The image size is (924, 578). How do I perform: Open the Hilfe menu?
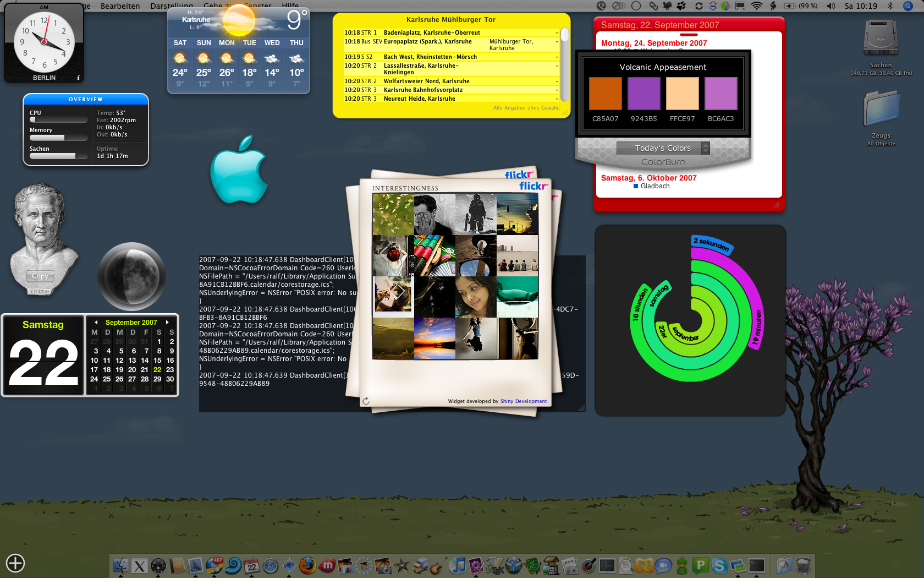point(290,6)
